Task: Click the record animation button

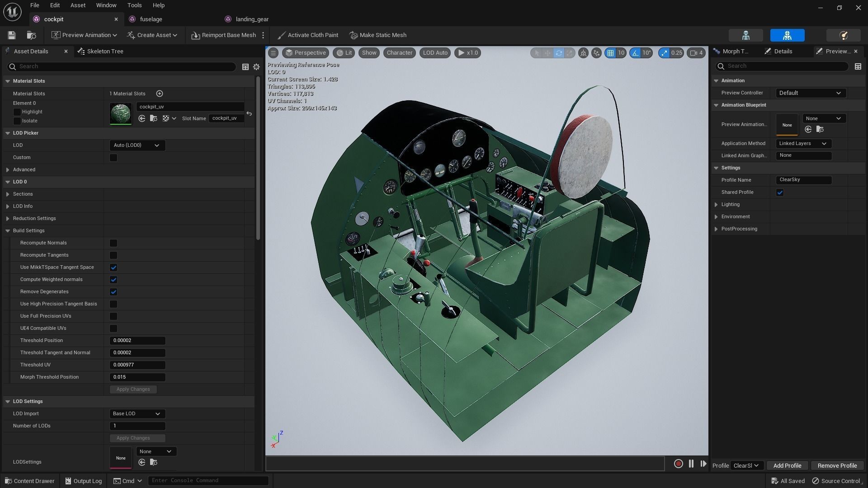Action: 678,464
